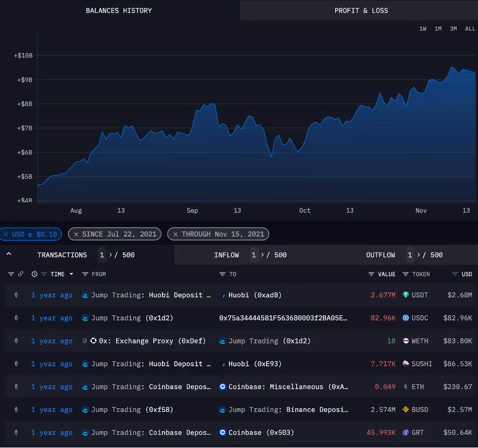Open TIME column filter icon

click(44, 274)
